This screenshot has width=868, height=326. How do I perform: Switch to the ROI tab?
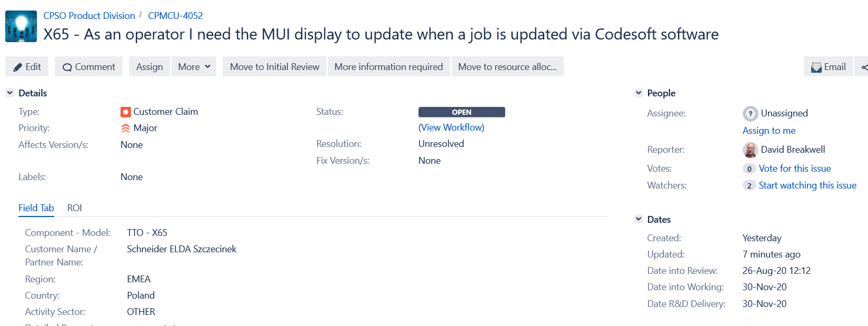(74, 208)
